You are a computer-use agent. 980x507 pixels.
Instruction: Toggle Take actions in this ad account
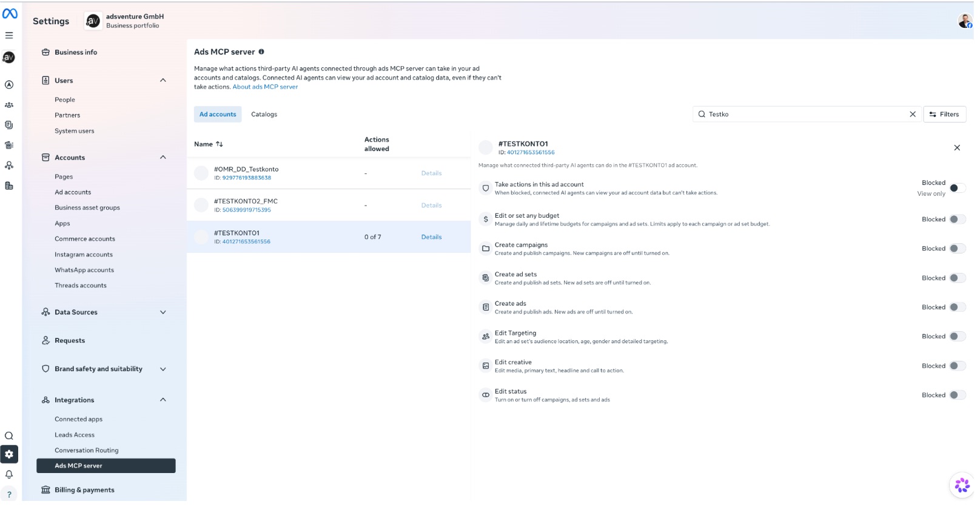958,188
